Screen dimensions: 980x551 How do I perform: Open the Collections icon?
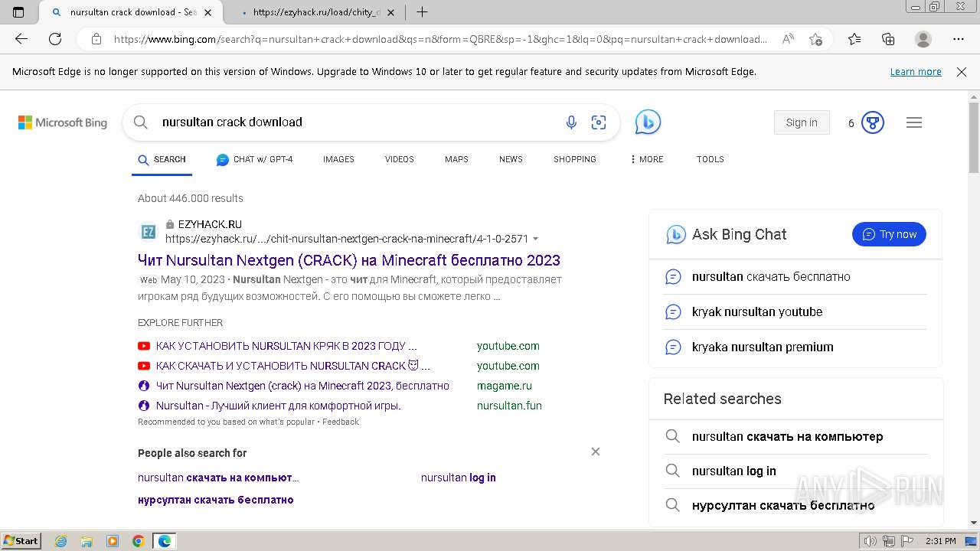(888, 39)
